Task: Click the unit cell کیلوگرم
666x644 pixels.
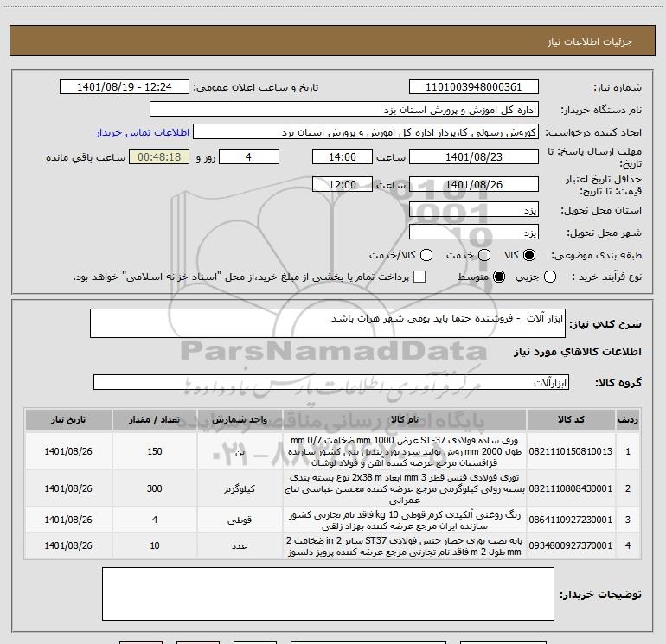Action: coord(240,488)
